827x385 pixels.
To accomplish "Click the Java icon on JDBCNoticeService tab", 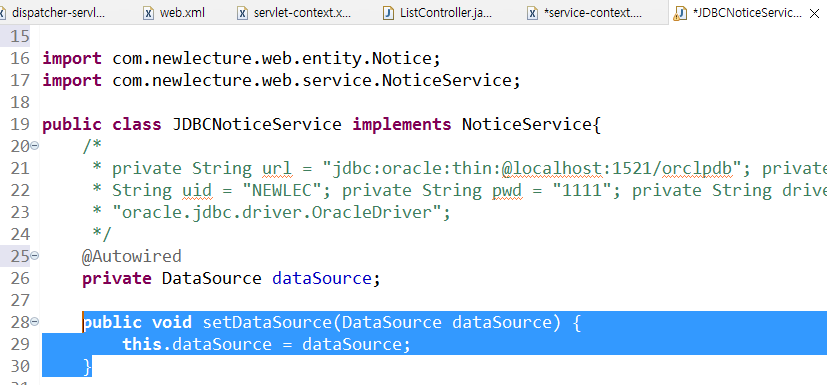I will pyautogui.click(x=681, y=13).
